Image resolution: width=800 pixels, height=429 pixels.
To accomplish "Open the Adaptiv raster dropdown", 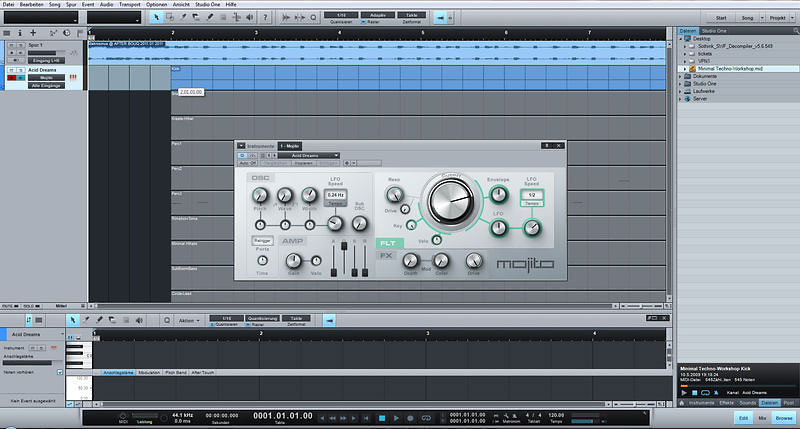I will (378, 15).
